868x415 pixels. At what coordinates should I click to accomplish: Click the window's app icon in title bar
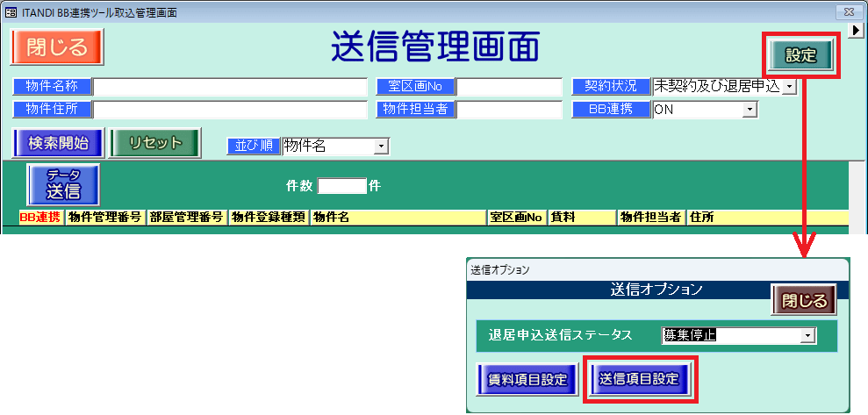tap(11, 11)
